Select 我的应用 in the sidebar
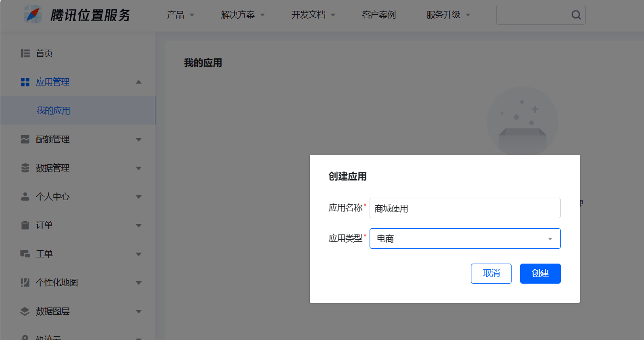This screenshot has width=644, height=340. 54,111
